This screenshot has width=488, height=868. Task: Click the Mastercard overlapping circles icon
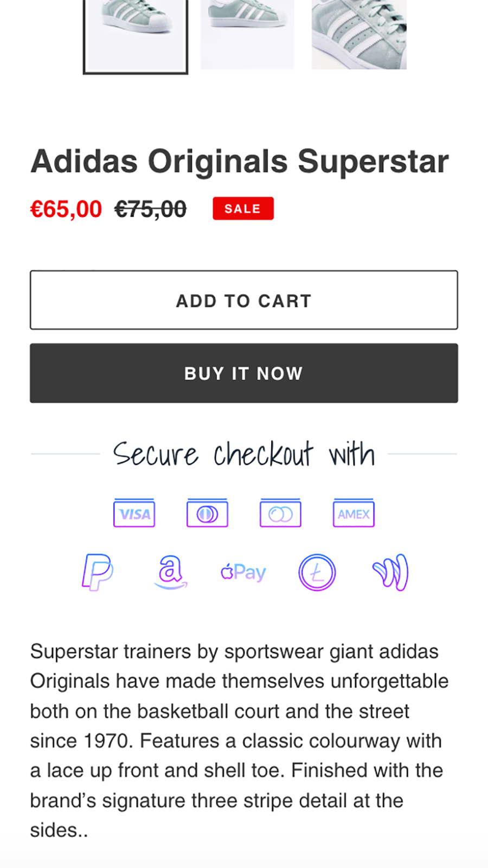point(280,513)
